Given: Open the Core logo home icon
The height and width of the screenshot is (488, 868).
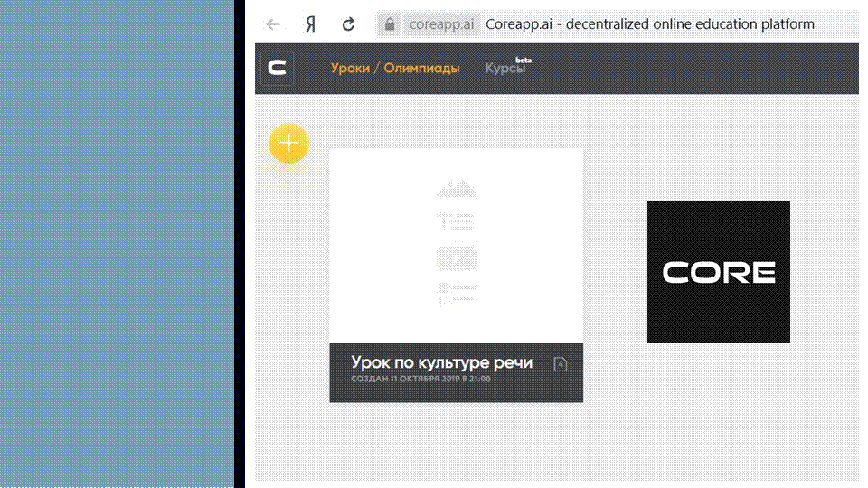Looking at the screenshot, I should (x=277, y=68).
